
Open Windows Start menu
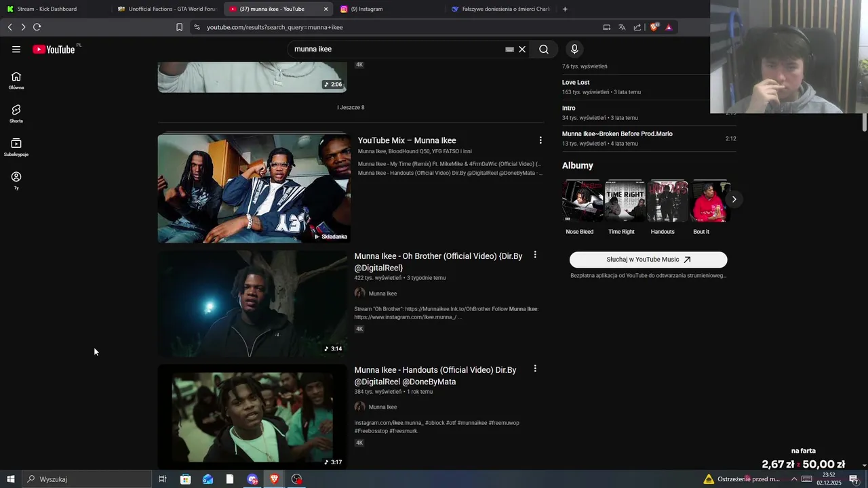click(x=11, y=479)
